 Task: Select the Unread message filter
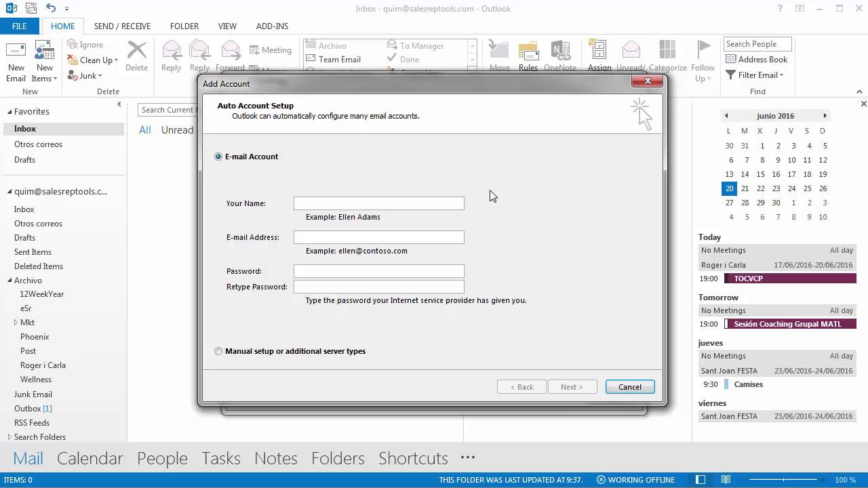pyautogui.click(x=177, y=130)
